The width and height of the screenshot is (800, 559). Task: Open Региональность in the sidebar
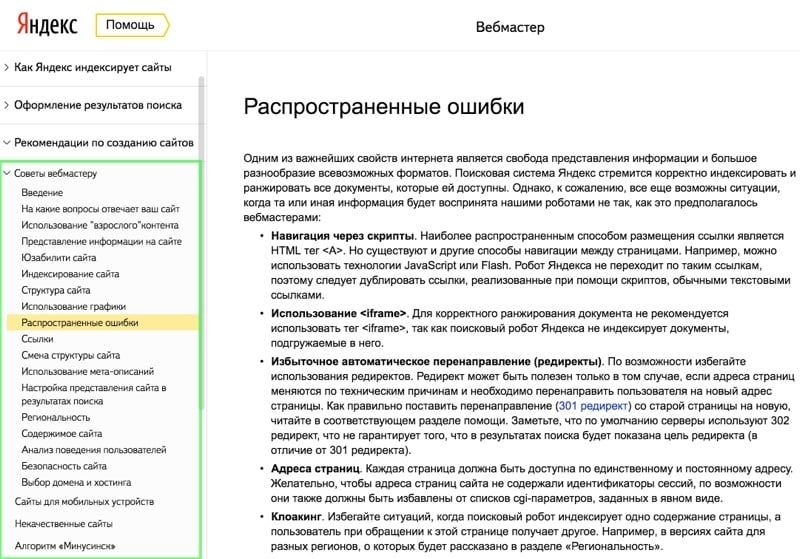(x=56, y=417)
